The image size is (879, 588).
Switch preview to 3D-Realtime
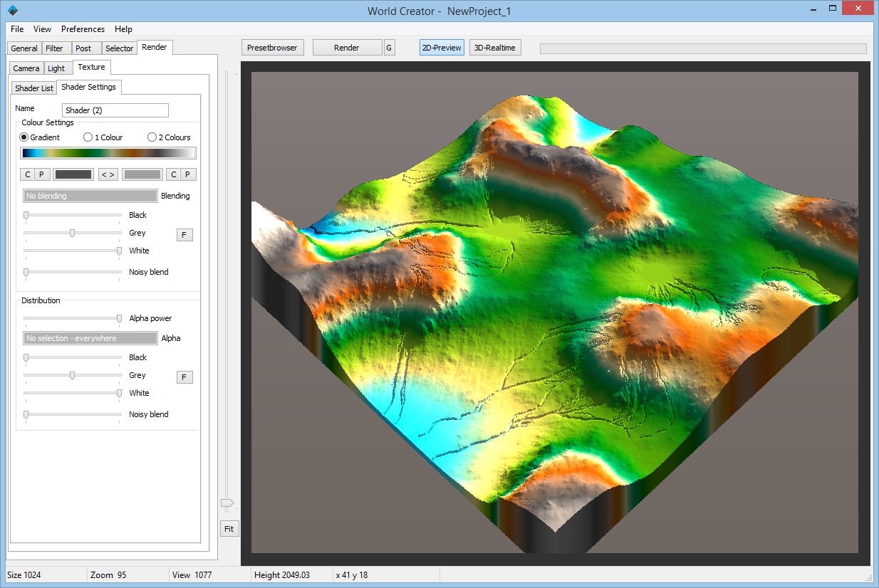(495, 47)
